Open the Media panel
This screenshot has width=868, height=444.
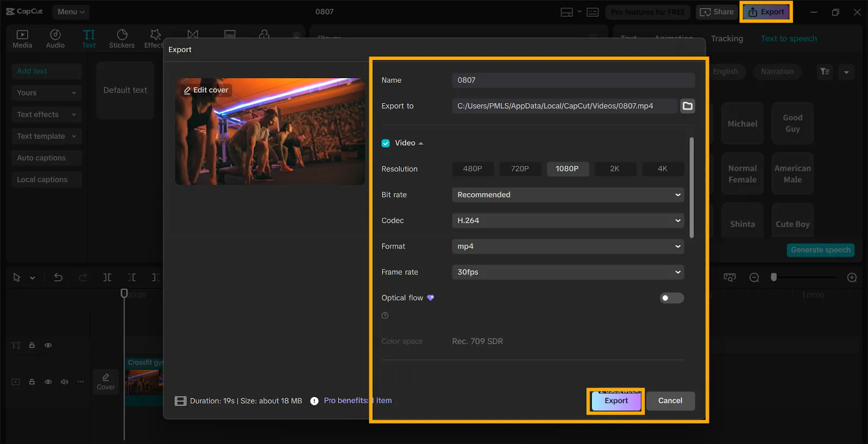[22, 39]
